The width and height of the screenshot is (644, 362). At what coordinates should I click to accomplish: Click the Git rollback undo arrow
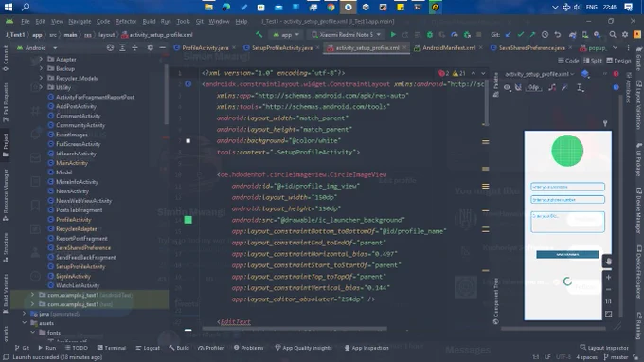[557, 34]
